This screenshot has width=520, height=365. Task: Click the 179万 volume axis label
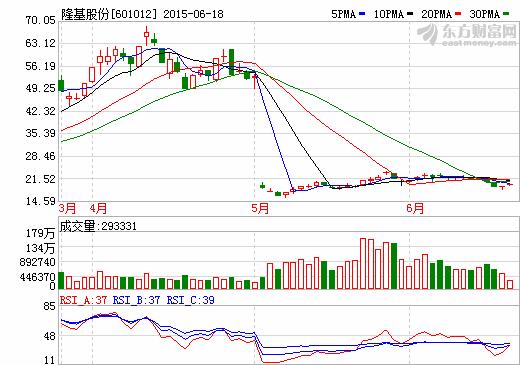(40, 233)
